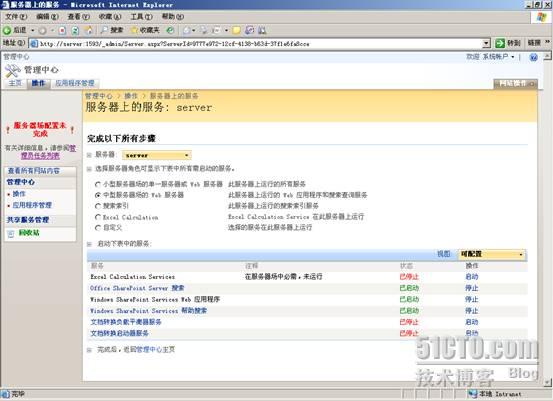Click the Home page icon

[89, 30]
